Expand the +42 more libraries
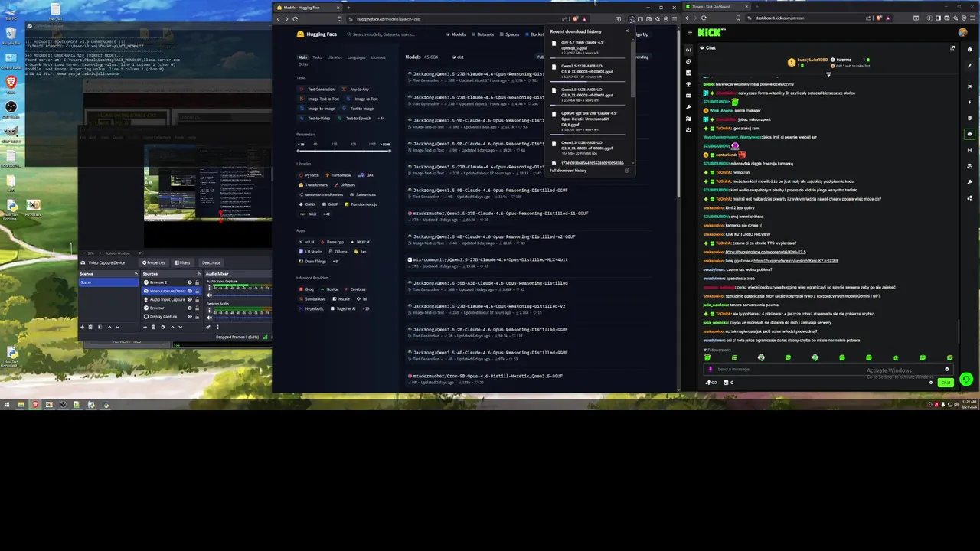Image resolution: width=980 pixels, height=551 pixels. pos(326,214)
